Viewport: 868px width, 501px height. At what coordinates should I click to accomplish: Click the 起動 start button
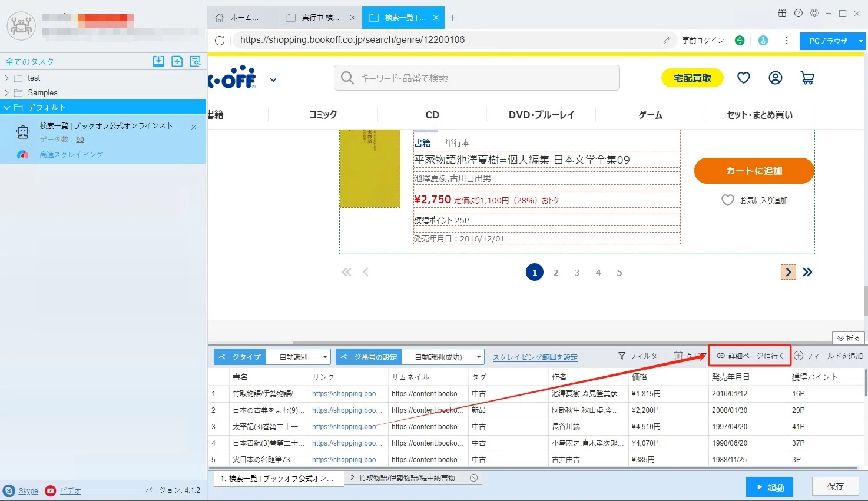(770, 487)
